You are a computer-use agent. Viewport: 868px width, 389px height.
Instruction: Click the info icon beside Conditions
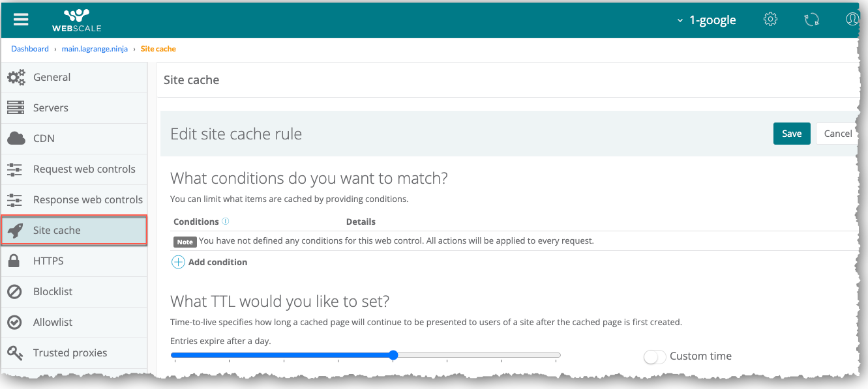pyautogui.click(x=226, y=222)
